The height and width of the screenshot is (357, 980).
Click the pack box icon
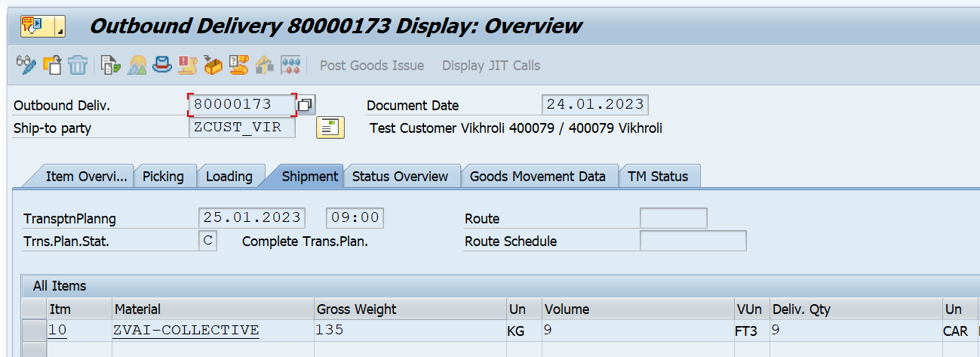[x=214, y=65]
